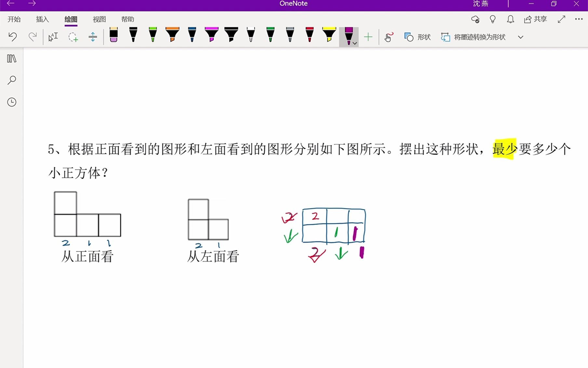The image size is (588, 368).
Task: Click the hand-drawn blue grid sketch
Action: (x=334, y=226)
